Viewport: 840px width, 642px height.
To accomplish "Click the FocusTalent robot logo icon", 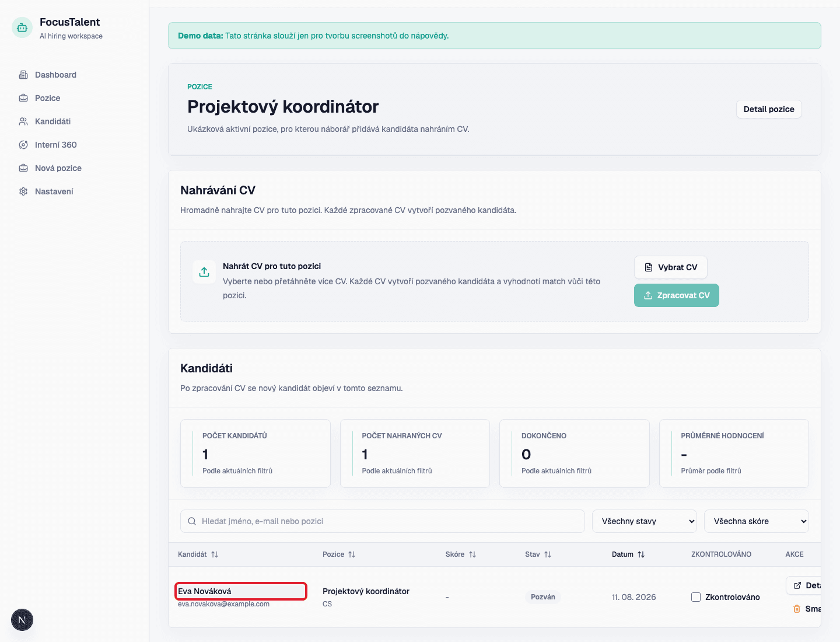I will click(22, 27).
